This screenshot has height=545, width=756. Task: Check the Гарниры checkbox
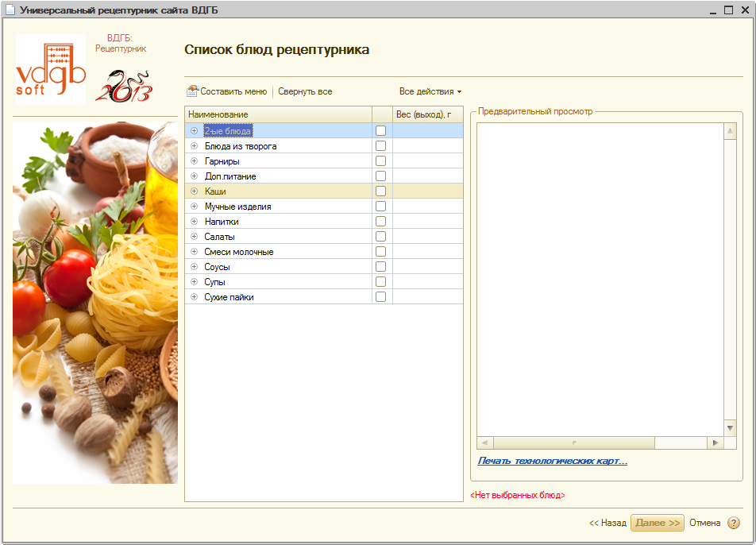(380, 161)
